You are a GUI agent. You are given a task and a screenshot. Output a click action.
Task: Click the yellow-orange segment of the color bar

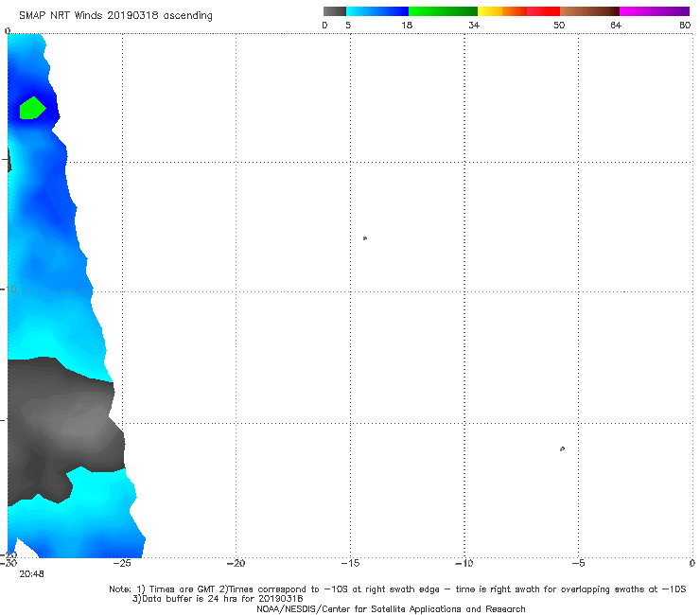tap(502, 11)
